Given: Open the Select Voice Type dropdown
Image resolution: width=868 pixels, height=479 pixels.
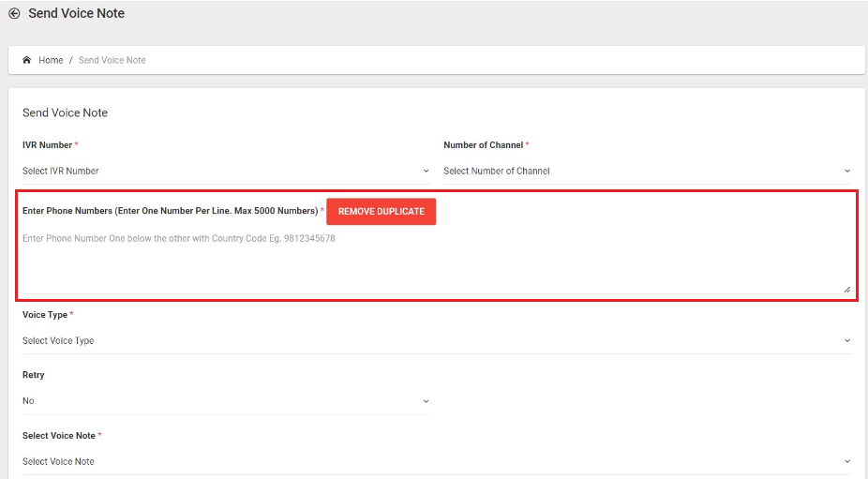Looking at the screenshot, I should pyautogui.click(x=436, y=340).
